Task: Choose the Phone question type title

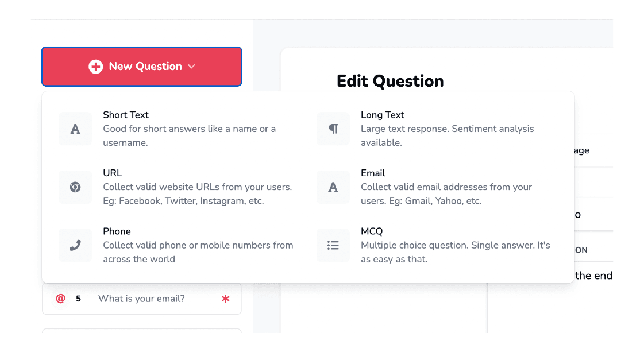Action: 117,231
